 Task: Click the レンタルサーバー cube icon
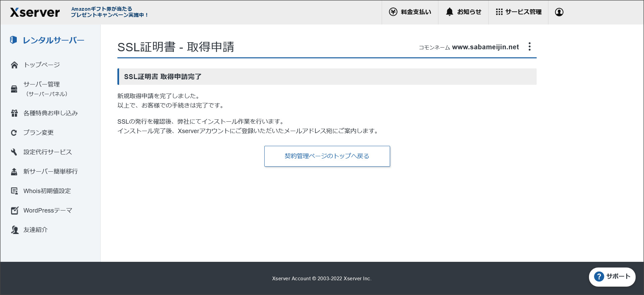(x=13, y=40)
